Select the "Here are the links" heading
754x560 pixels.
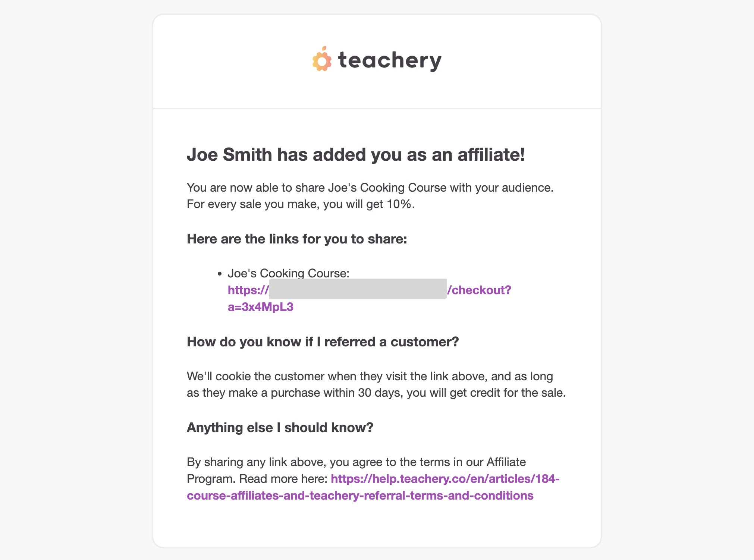point(297,239)
